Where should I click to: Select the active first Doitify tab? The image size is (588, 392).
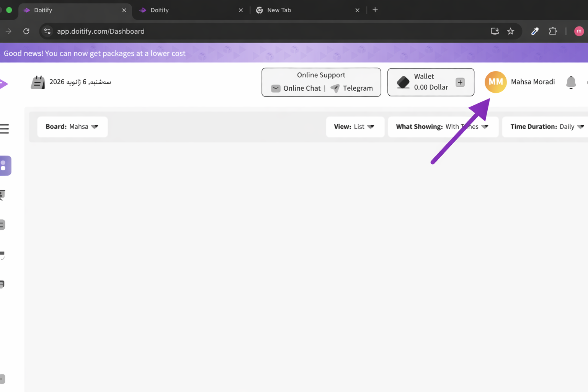pos(75,10)
